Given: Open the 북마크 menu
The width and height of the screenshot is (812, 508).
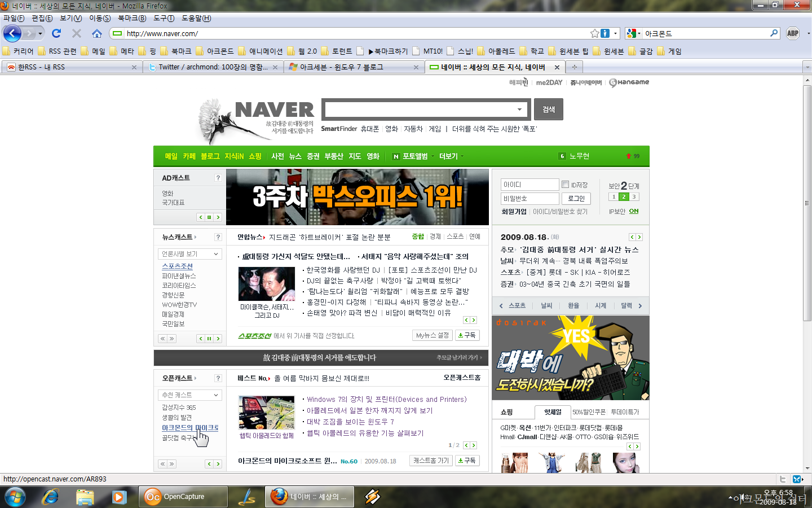Looking at the screenshot, I should 131,18.
